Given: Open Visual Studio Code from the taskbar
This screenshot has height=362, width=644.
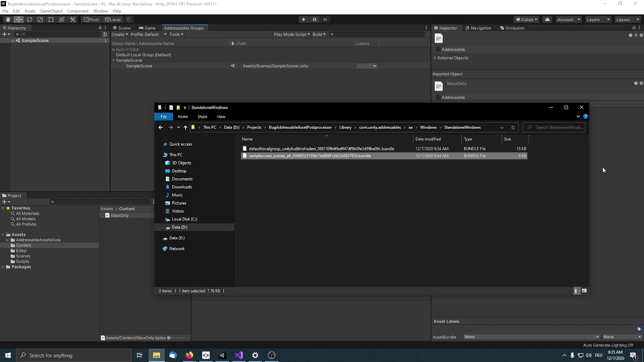Looking at the screenshot, I should point(238,355).
